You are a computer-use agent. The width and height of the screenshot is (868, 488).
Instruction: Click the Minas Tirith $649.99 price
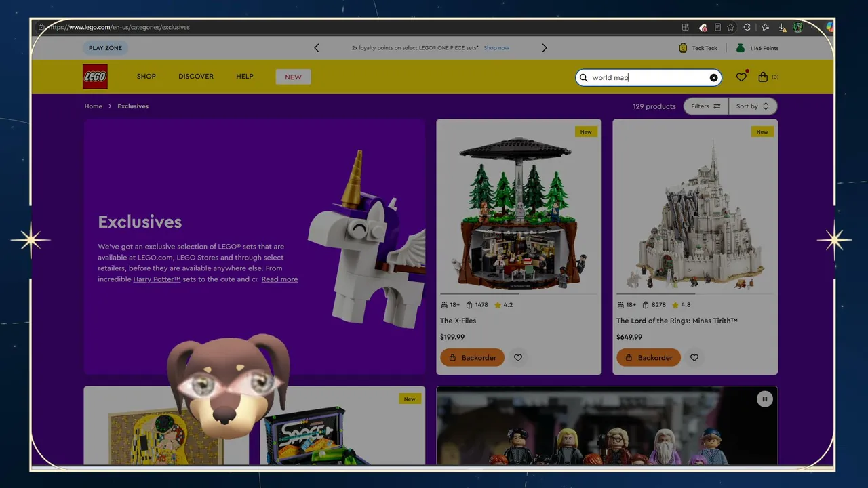click(629, 337)
